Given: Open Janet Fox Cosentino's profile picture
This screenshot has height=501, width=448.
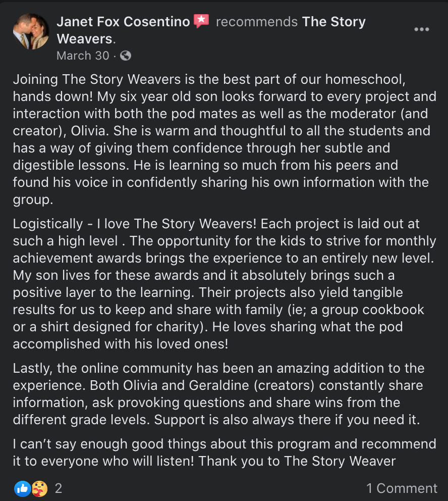Looking at the screenshot, I should pos(31,31).
